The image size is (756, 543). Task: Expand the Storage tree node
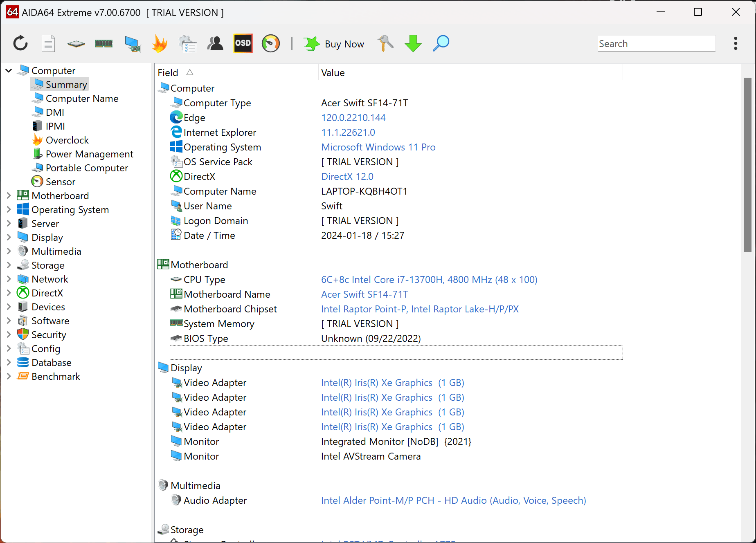9,265
